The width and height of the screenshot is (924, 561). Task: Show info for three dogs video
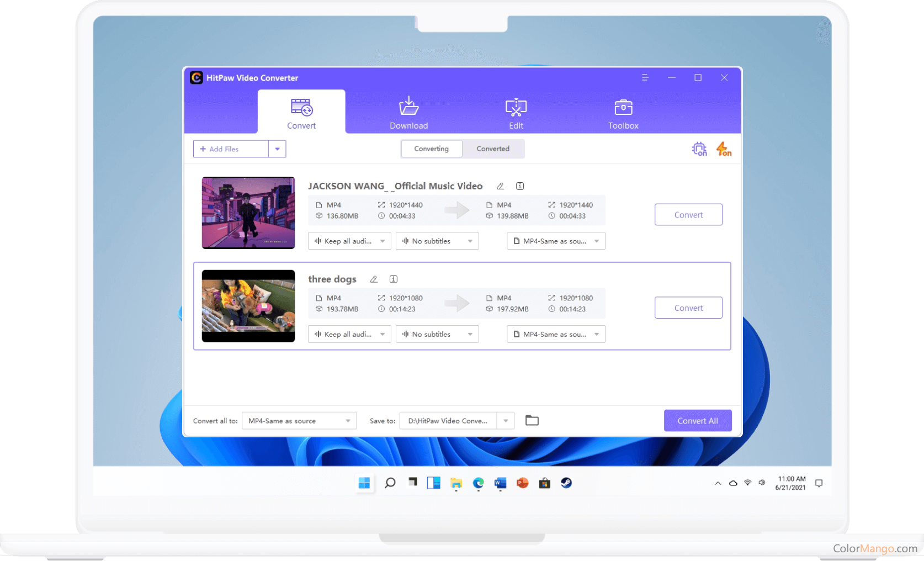click(394, 279)
